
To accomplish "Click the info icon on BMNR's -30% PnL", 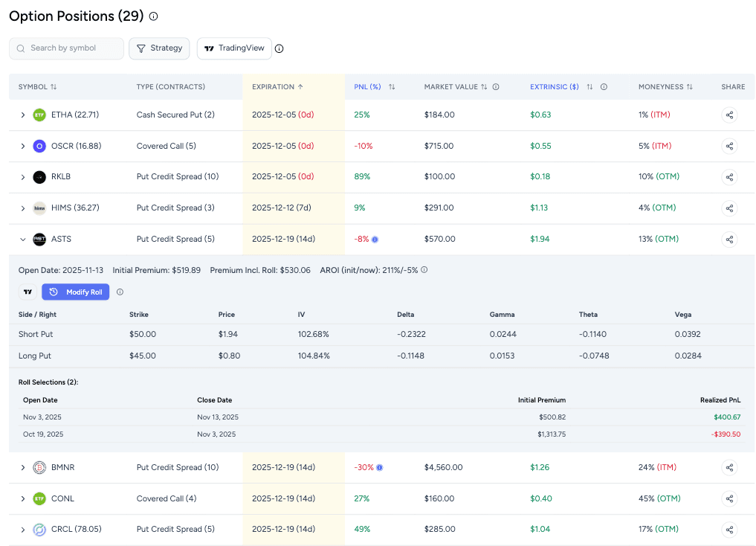I will [x=379, y=467].
